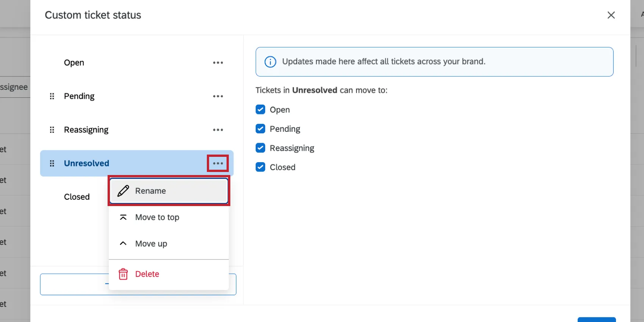Select the Unresolved status row

(x=137, y=163)
